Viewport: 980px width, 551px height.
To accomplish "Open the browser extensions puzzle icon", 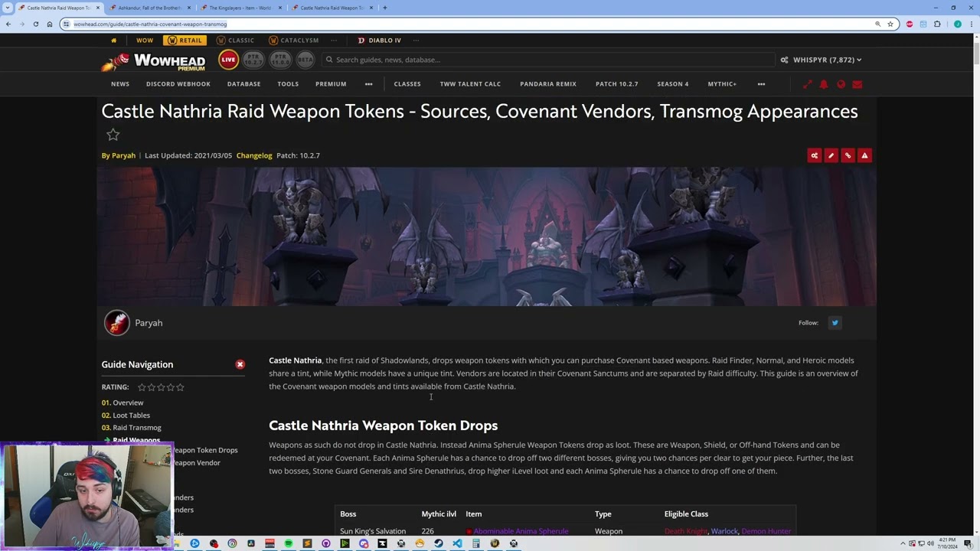I will pos(937,24).
